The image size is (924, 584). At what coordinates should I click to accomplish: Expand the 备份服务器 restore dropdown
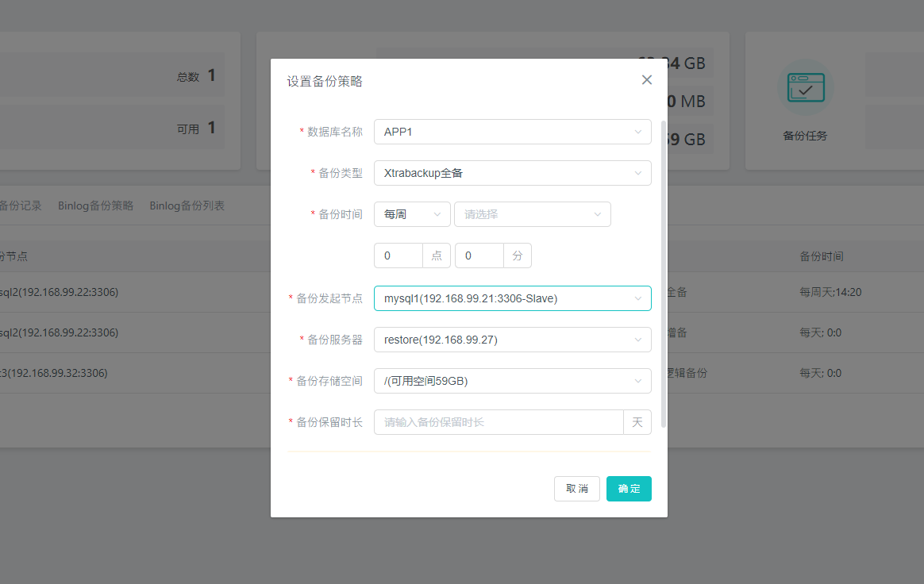(512, 340)
